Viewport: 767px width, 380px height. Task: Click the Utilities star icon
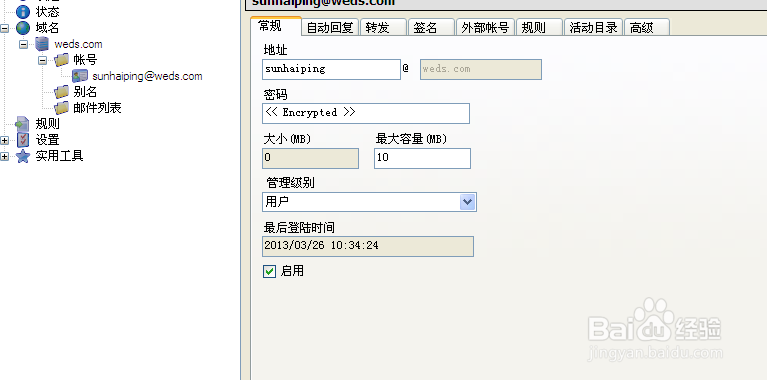(23, 156)
